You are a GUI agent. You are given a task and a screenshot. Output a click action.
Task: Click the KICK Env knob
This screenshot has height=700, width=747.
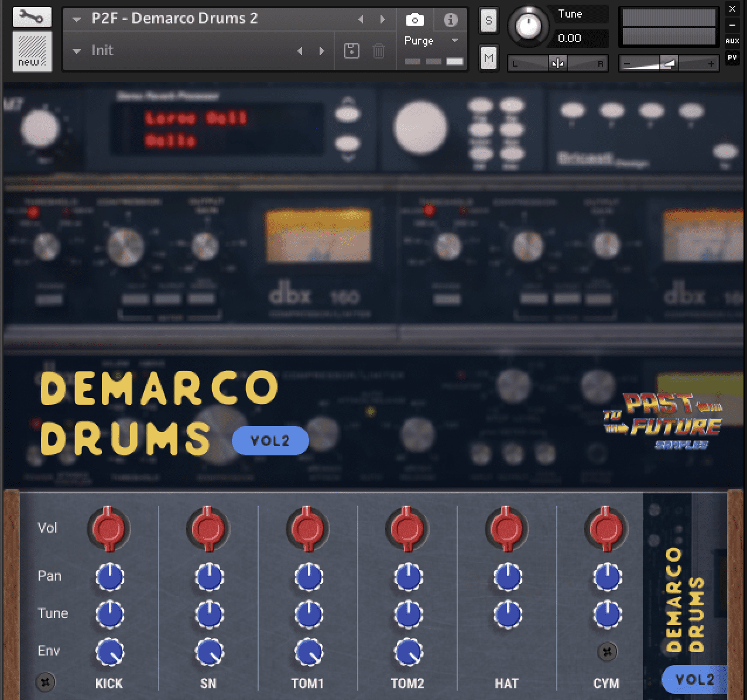tap(109, 651)
